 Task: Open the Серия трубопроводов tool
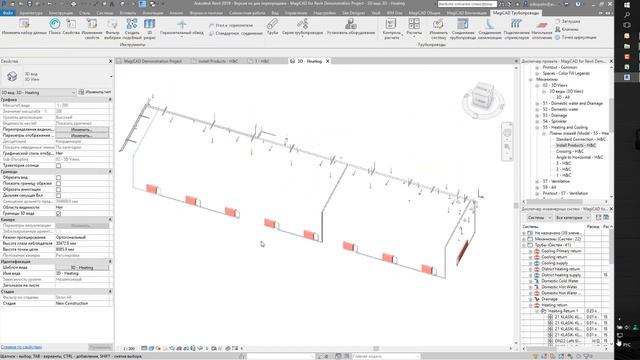click(x=302, y=27)
